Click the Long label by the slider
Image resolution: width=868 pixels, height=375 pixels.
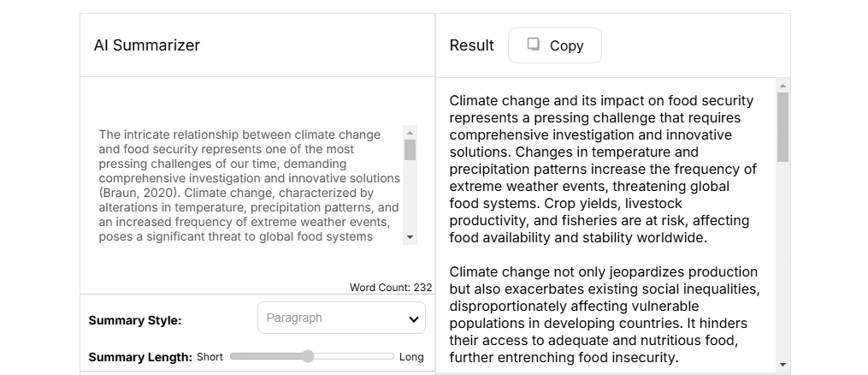(411, 357)
